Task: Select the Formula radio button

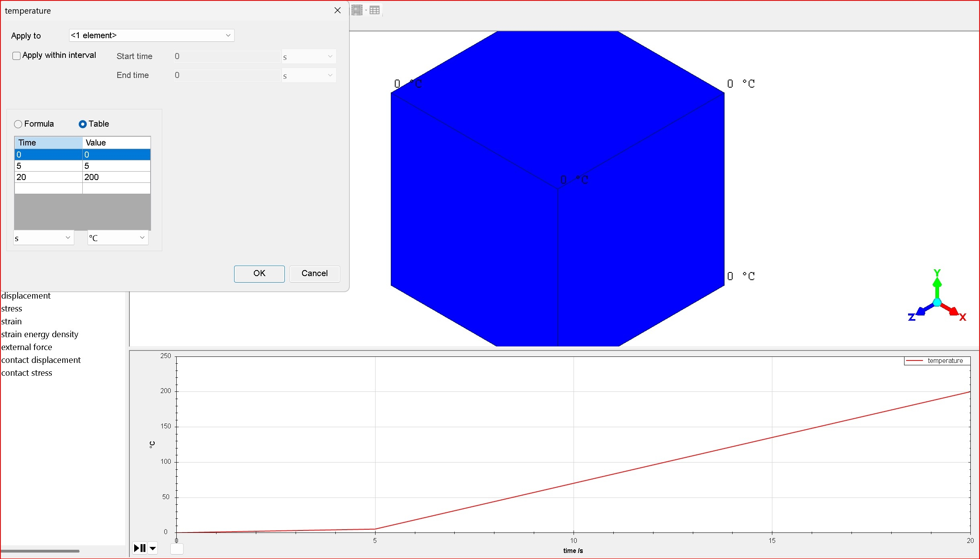Action: [18, 124]
